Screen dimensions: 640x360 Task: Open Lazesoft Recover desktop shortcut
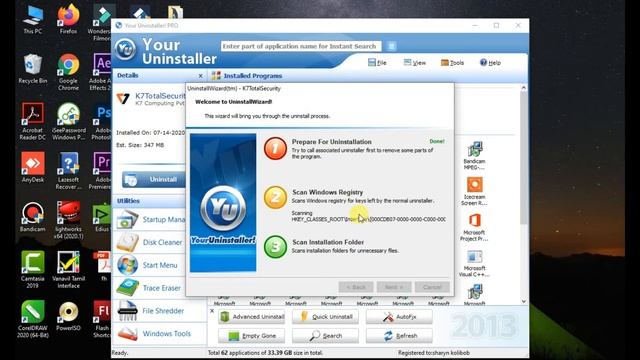[x=69, y=171]
